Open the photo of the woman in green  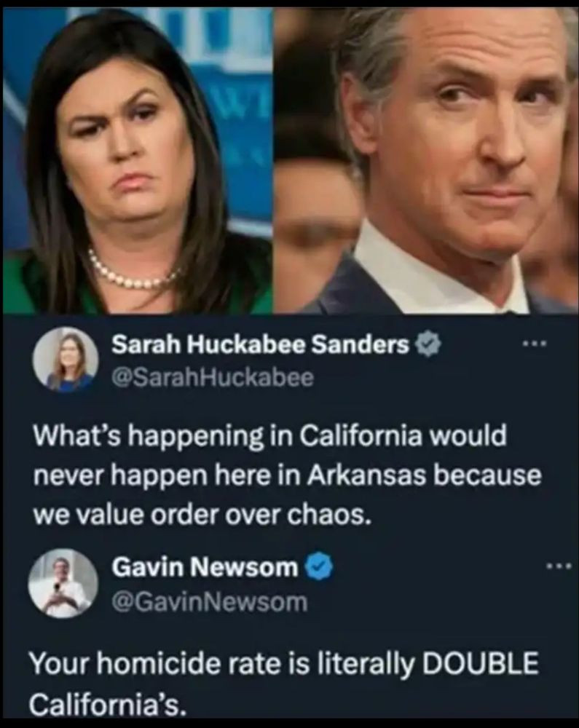point(138,160)
